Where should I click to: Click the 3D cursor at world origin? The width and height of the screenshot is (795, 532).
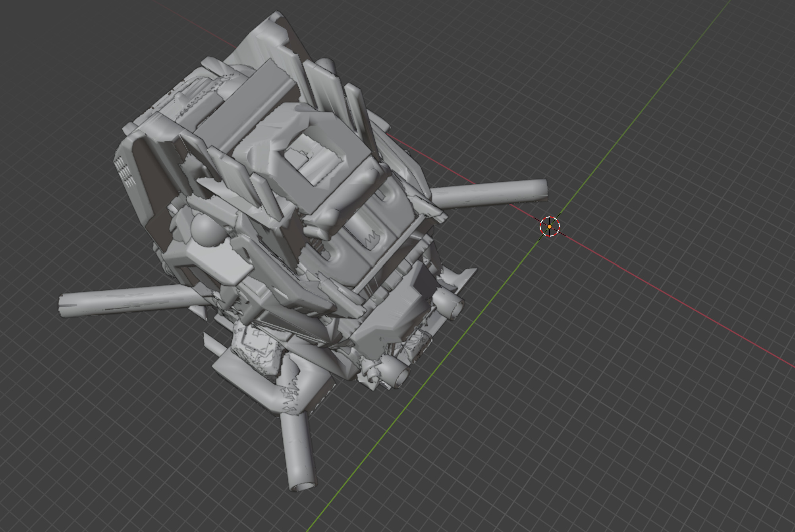550,226
